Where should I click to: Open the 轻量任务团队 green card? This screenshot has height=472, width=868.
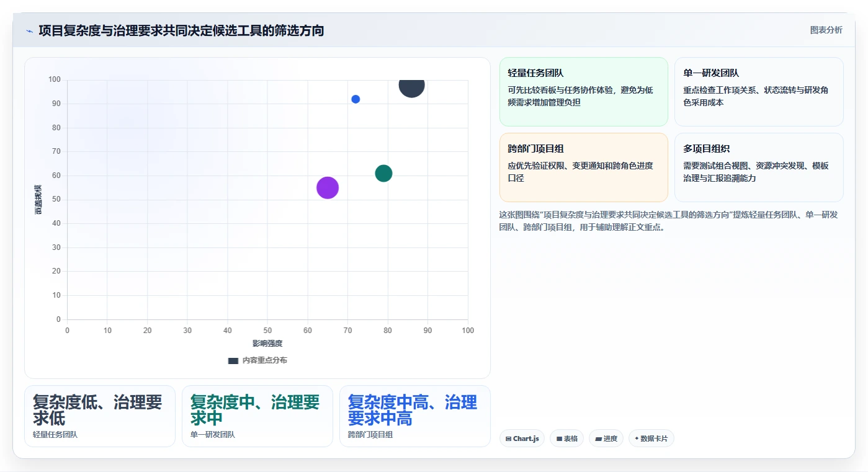pyautogui.click(x=584, y=92)
